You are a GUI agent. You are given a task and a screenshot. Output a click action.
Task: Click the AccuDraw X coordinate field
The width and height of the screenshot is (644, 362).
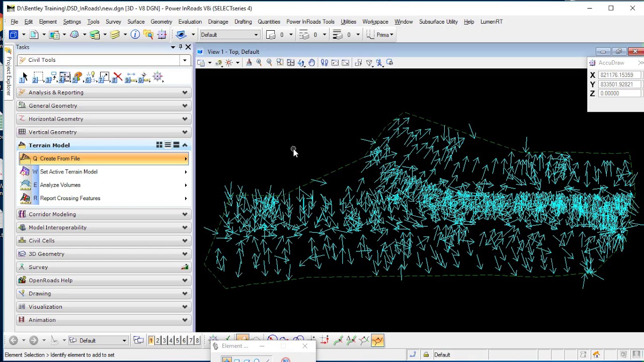(620, 75)
